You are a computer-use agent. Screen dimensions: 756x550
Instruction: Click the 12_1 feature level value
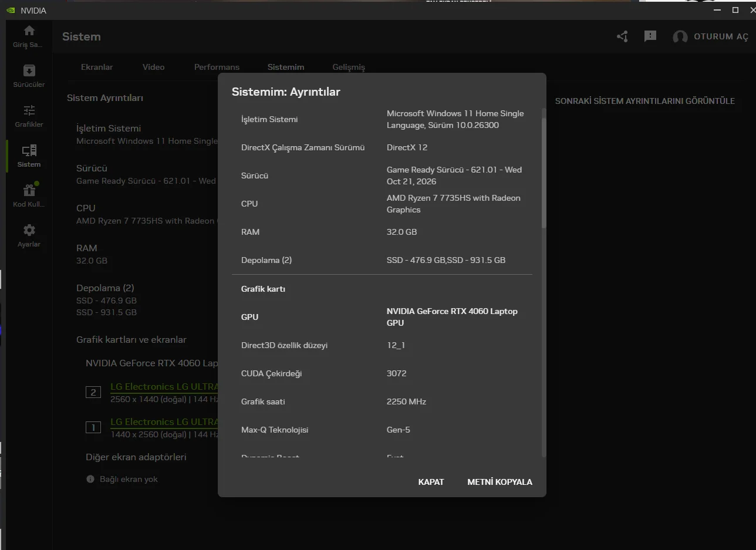pyautogui.click(x=396, y=345)
